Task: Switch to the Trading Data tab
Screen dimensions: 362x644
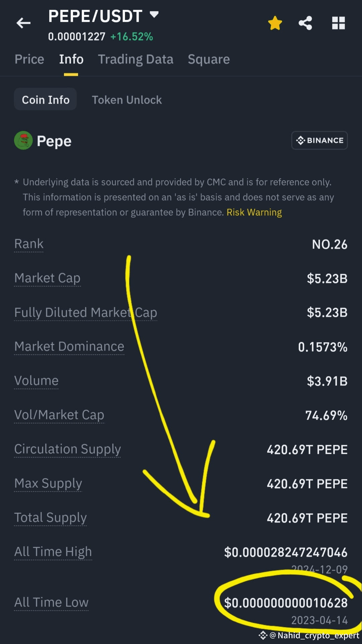Action: (x=135, y=59)
